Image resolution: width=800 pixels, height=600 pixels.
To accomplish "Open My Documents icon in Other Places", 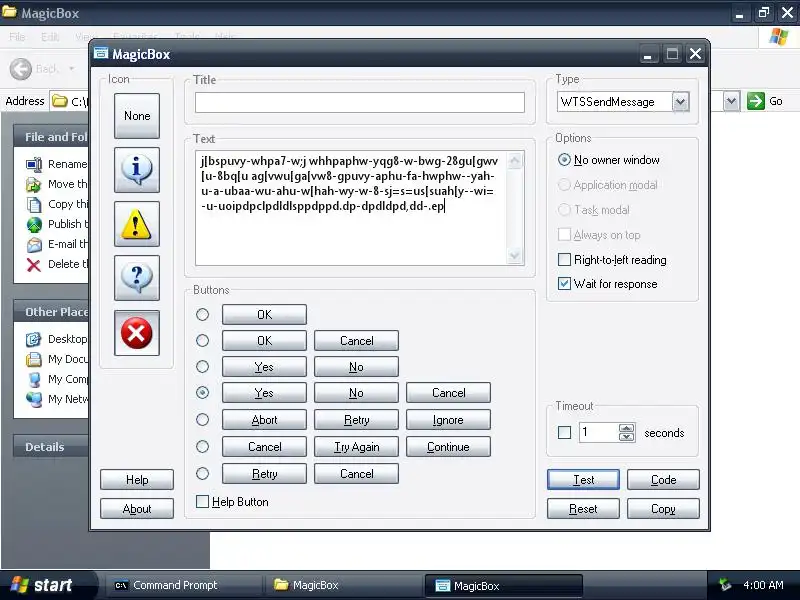I will 34,359.
